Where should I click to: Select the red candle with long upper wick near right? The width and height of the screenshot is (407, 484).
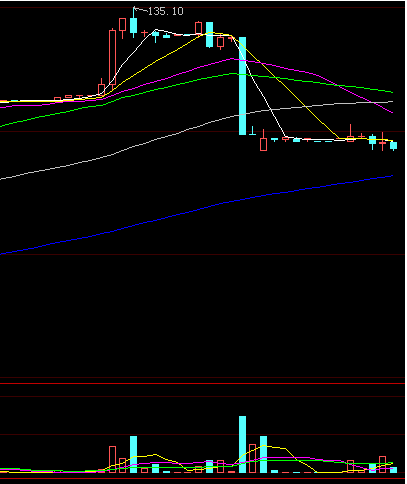350,133
